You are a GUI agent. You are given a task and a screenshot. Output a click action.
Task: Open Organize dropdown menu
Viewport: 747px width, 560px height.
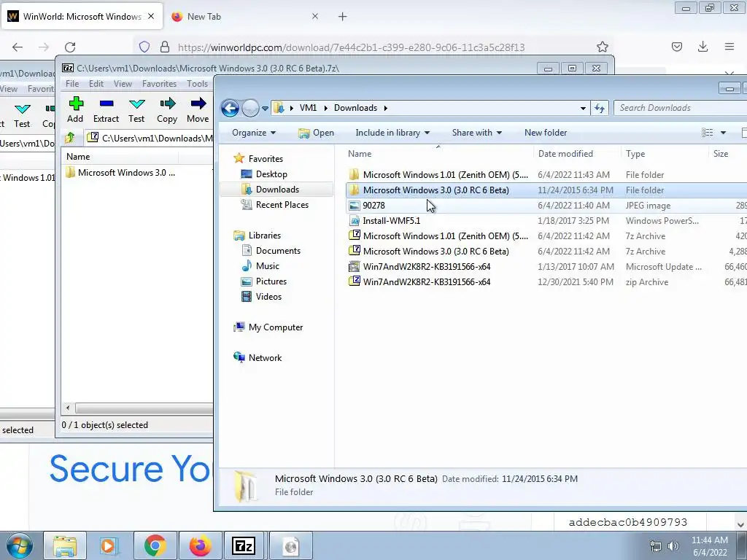pyautogui.click(x=254, y=133)
